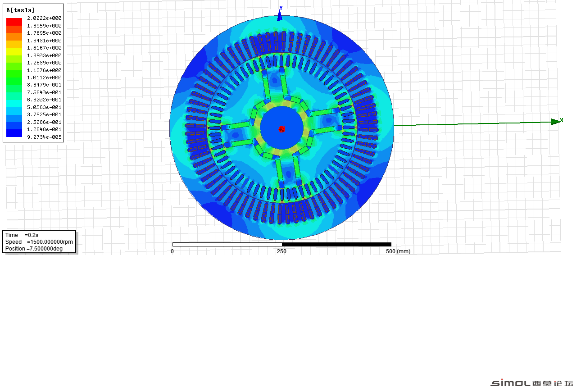The height and width of the screenshot is (392, 581).
Task: Click the Time =0.2s readout
Action: coord(22,235)
